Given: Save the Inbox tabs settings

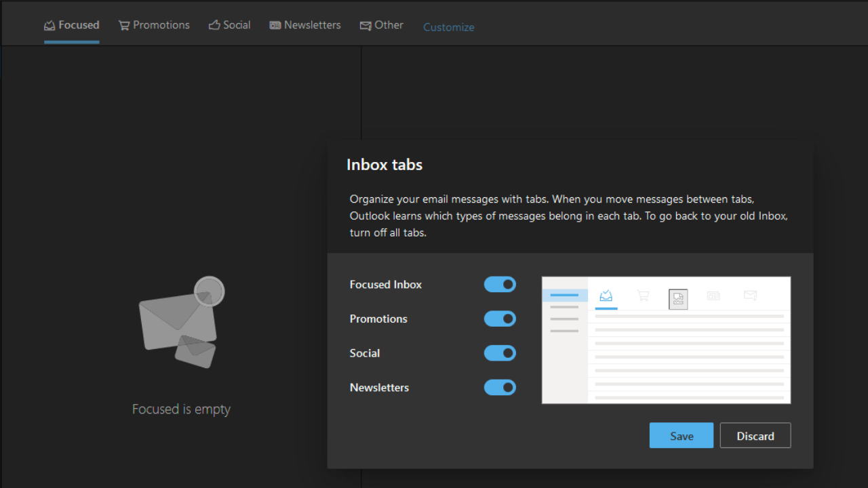Looking at the screenshot, I should (681, 436).
